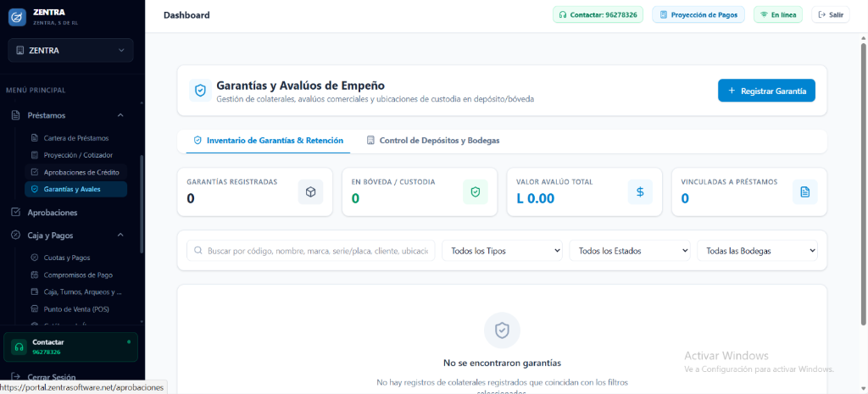Open the sidebar Contactar 96278326 card
The image size is (868, 394).
click(71, 347)
